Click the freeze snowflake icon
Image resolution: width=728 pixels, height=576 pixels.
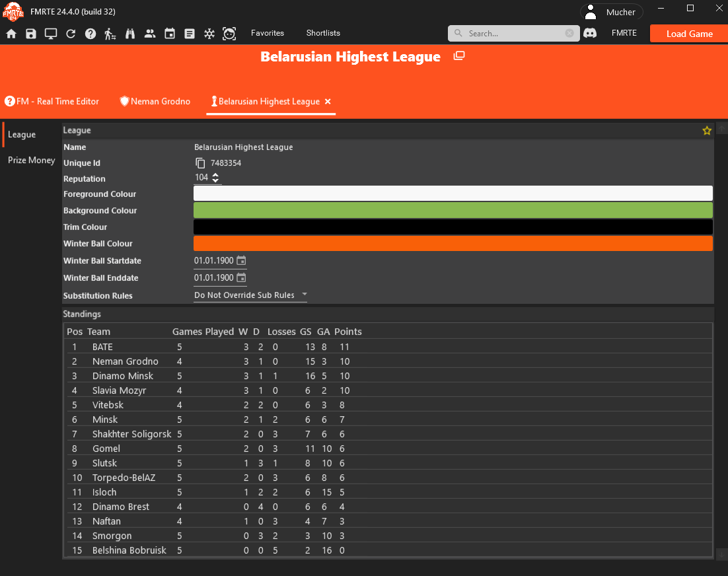coord(209,34)
